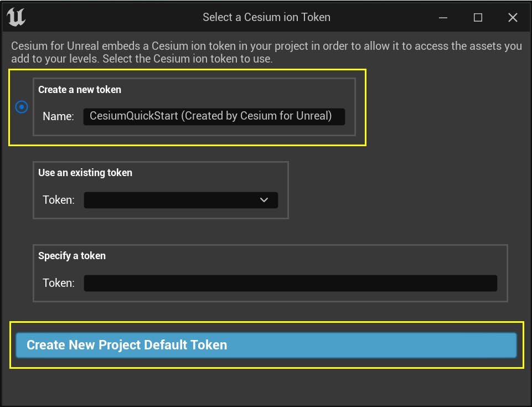
Task: Click the Specify a token text field
Action: 290,283
